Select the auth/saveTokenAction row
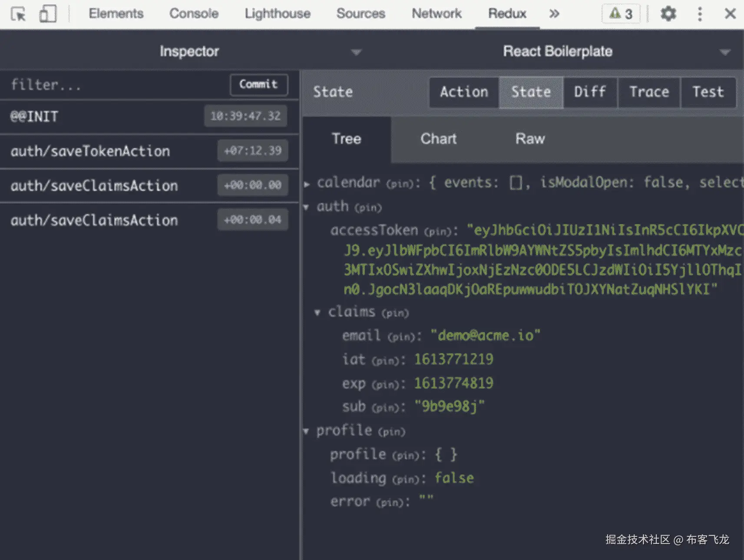Viewport: 744px width, 560px height. pyautogui.click(x=149, y=151)
